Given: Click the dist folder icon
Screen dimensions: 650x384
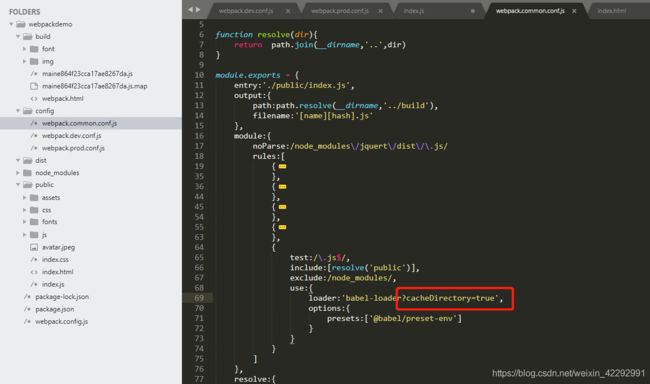Looking at the screenshot, I should point(27,160).
